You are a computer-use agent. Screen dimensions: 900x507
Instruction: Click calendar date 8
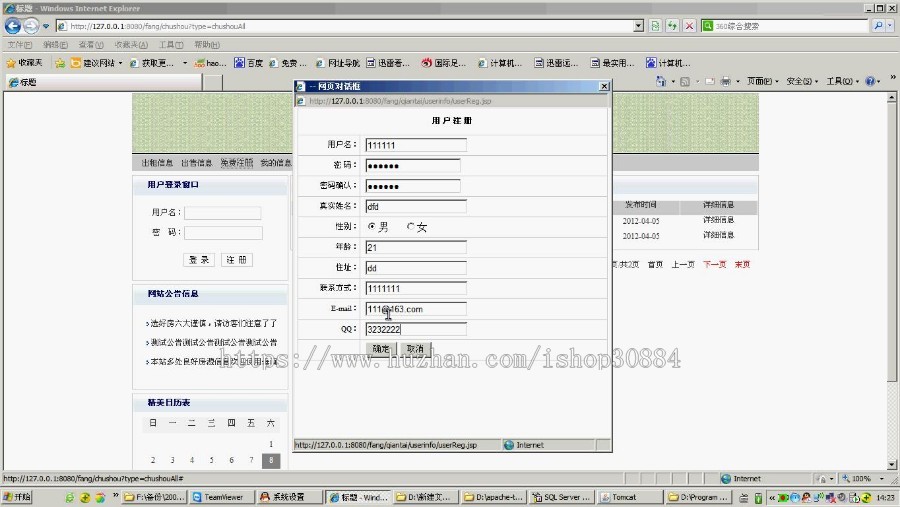(x=271, y=460)
